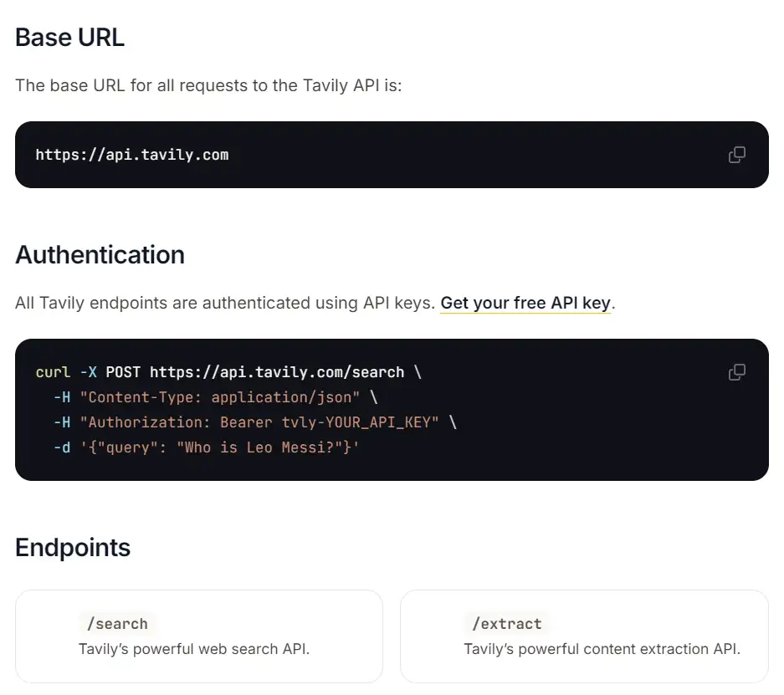Click the 'The base URL for all requests' paragraph
This screenshot has height=695, width=784.
click(x=208, y=86)
